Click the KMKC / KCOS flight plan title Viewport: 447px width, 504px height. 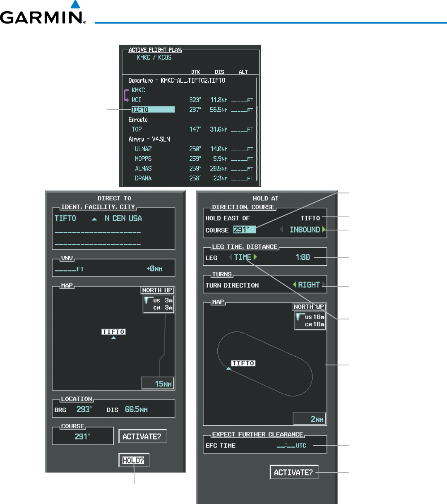(154, 58)
